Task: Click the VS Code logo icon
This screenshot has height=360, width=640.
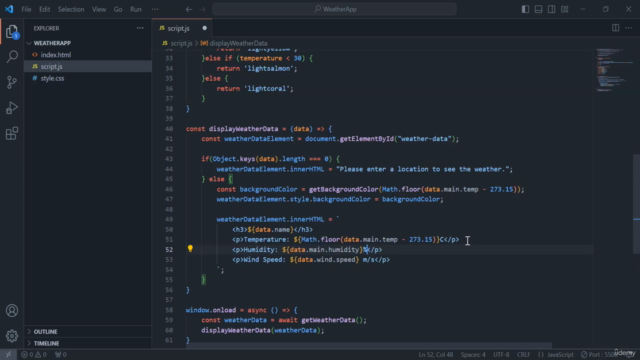Action: [x=9, y=9]
